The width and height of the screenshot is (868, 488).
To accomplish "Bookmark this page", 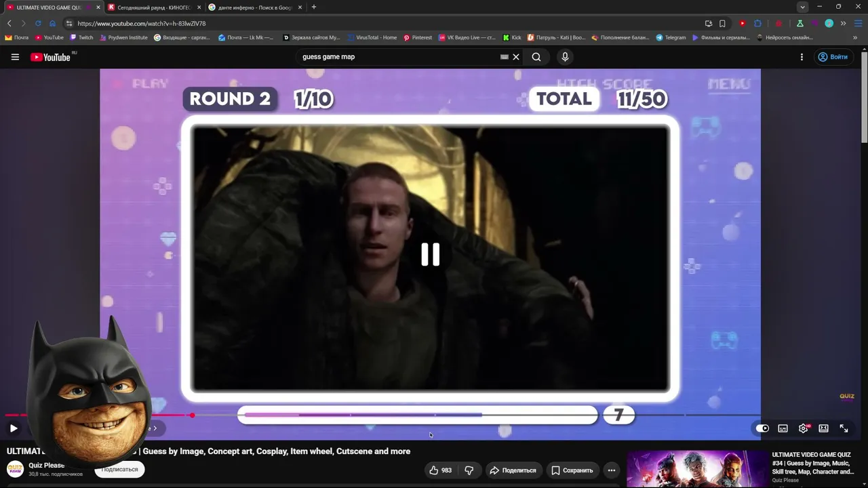I will click(722, 23).
